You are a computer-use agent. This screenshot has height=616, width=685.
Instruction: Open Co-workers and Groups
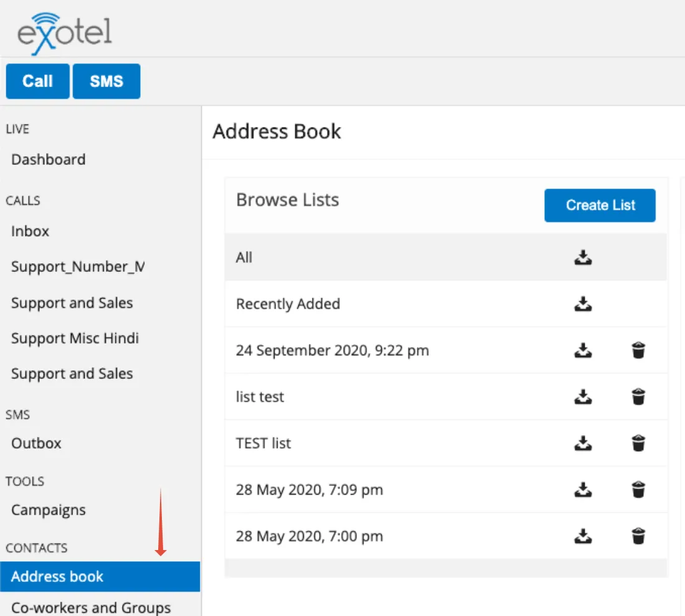pyautogui.click(x=91, y=608)
